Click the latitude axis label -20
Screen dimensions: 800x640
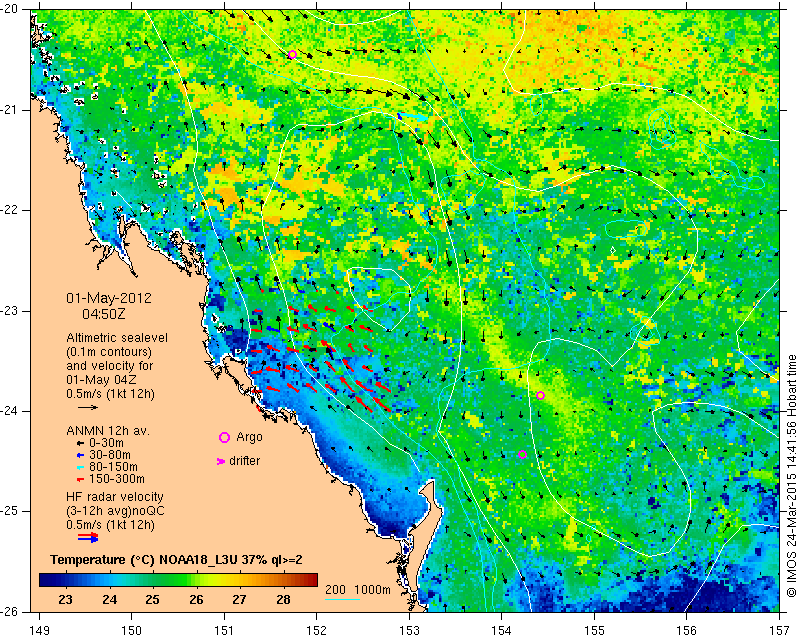pyautogui.click(x=10, y=9)
